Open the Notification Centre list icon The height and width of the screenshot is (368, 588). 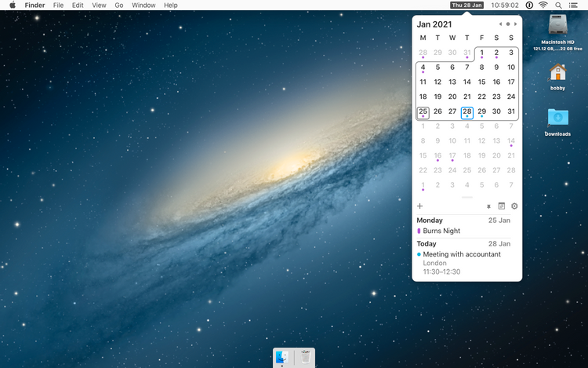pos(575,5)
